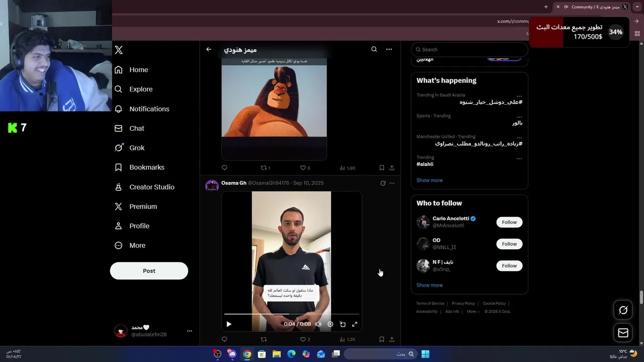Image resolution: width=644 pixels, height=362 pixels.
Task: Enter fullscreen for the video
Action: [355, 324]
